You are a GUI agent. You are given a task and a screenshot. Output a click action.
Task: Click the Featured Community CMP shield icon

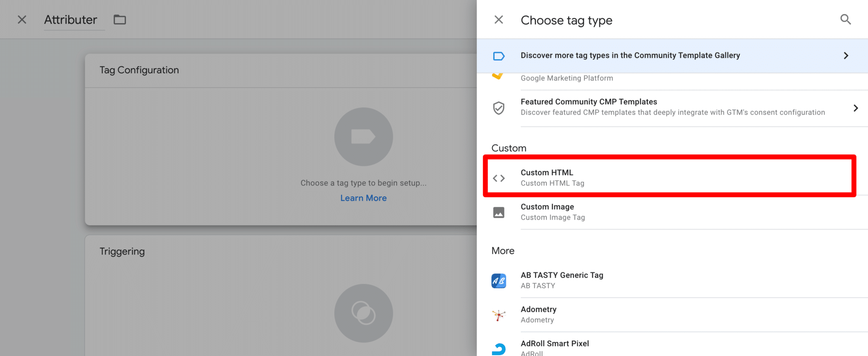click(x=499, y=108)
